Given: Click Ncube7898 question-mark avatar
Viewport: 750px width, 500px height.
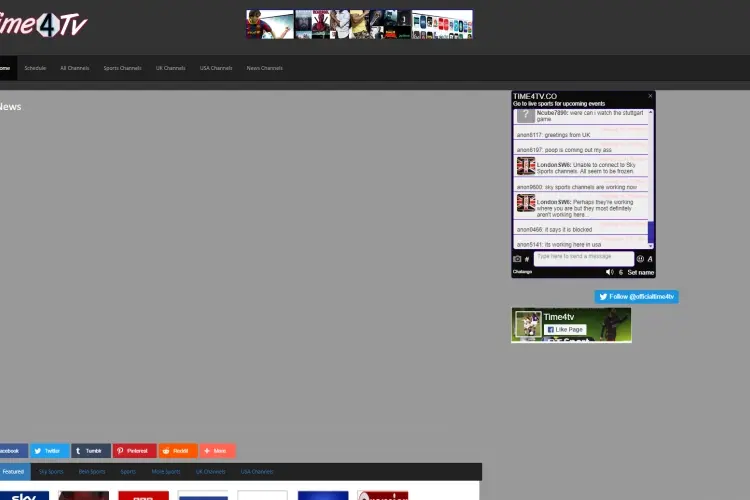Looking at the screenshot, I should point(526,115).
